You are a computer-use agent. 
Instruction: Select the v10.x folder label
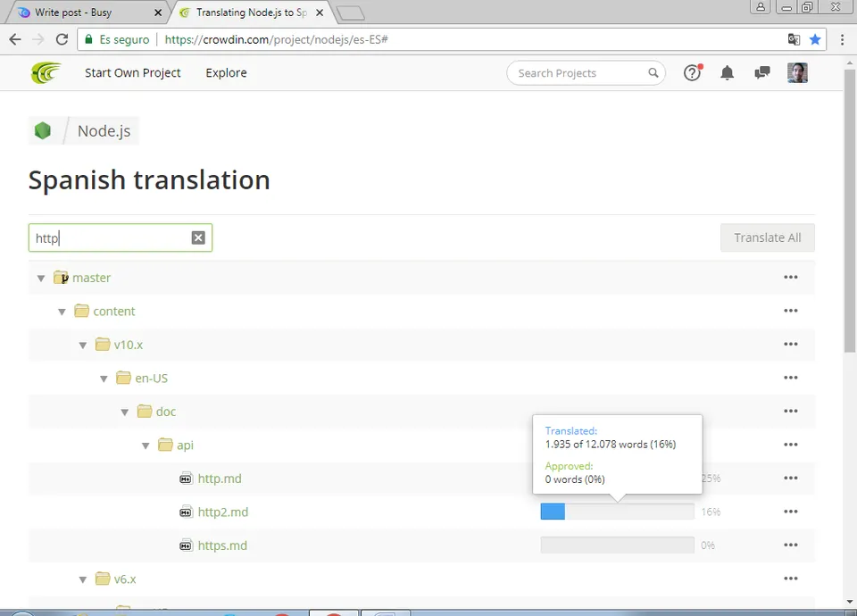(129, 345)
